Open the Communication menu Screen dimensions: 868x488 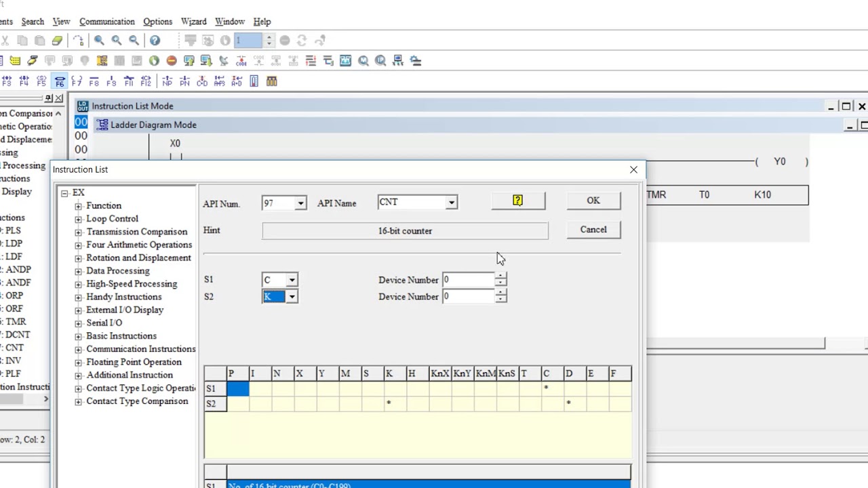point(107,22)
